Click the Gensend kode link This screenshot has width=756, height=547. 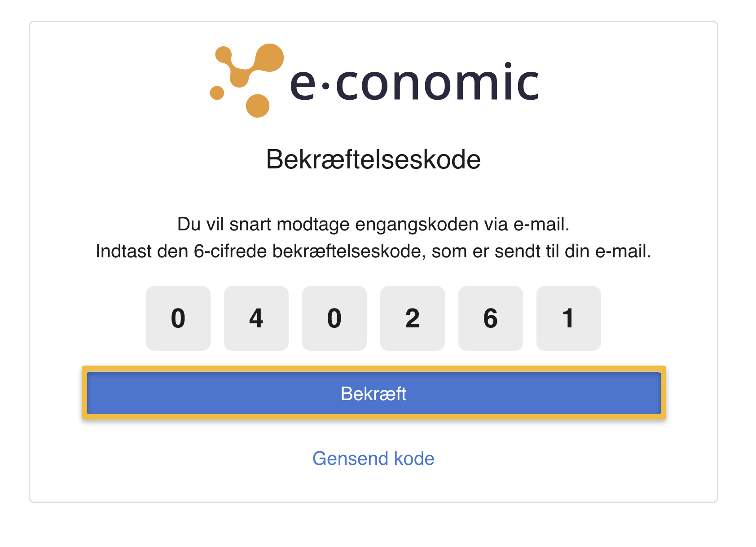coord(374,459)
